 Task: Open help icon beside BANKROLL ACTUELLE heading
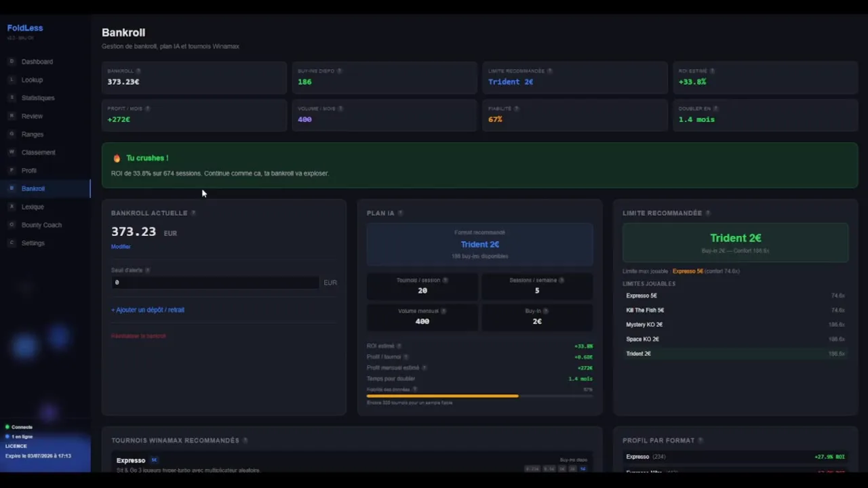coord(193,213)
